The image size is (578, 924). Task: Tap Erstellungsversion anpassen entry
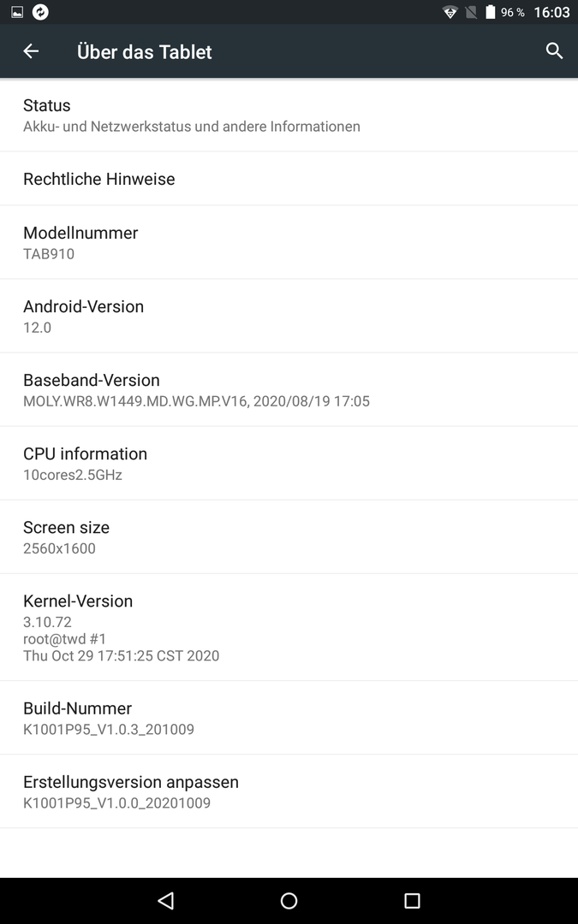click(x=289, y=791)
